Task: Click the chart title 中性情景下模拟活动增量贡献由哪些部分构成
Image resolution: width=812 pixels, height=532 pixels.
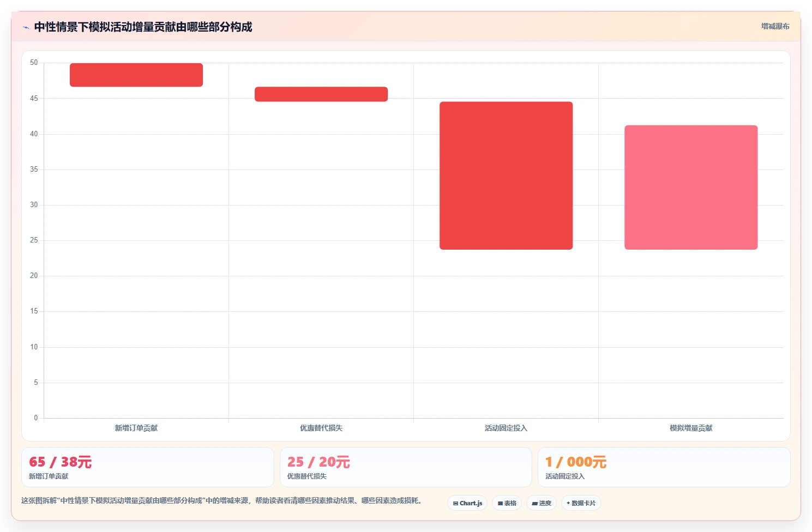Action: point(143,27)
